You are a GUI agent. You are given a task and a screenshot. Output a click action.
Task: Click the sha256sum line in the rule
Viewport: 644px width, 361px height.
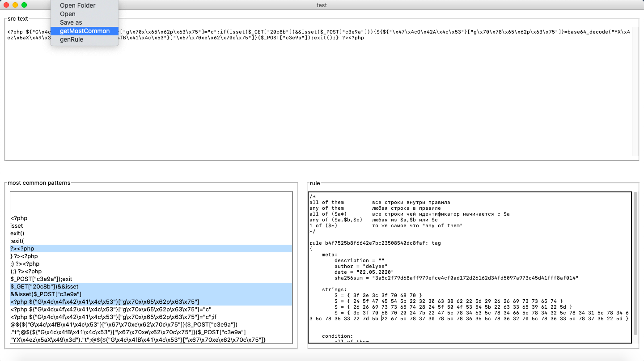[457, 278]
